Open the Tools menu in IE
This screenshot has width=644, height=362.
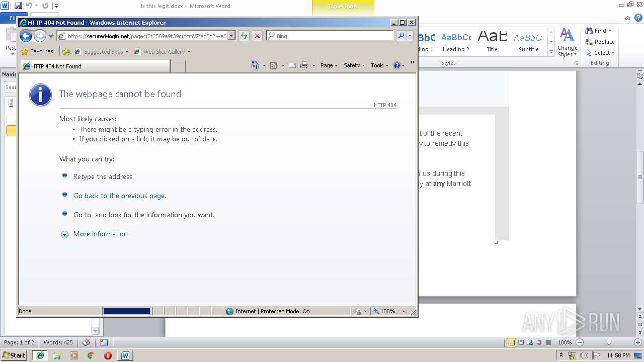click(x=380, y=65)
